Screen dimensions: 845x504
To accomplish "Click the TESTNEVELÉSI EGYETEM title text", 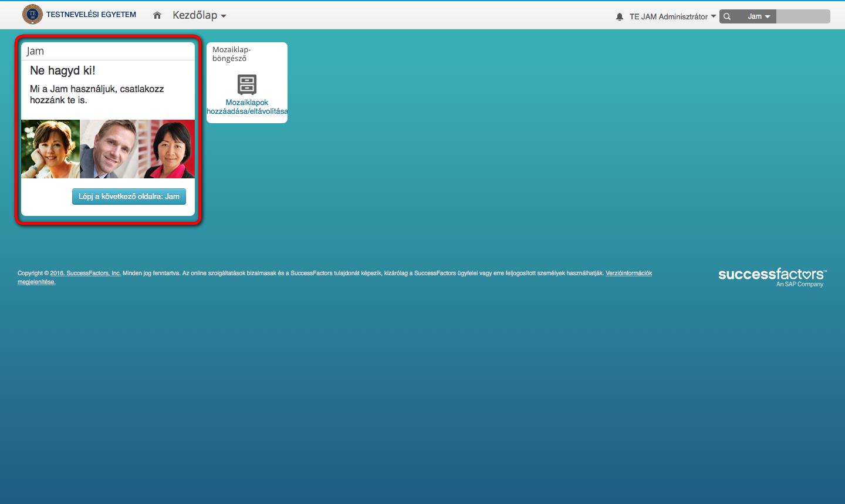I will (91, 15).
